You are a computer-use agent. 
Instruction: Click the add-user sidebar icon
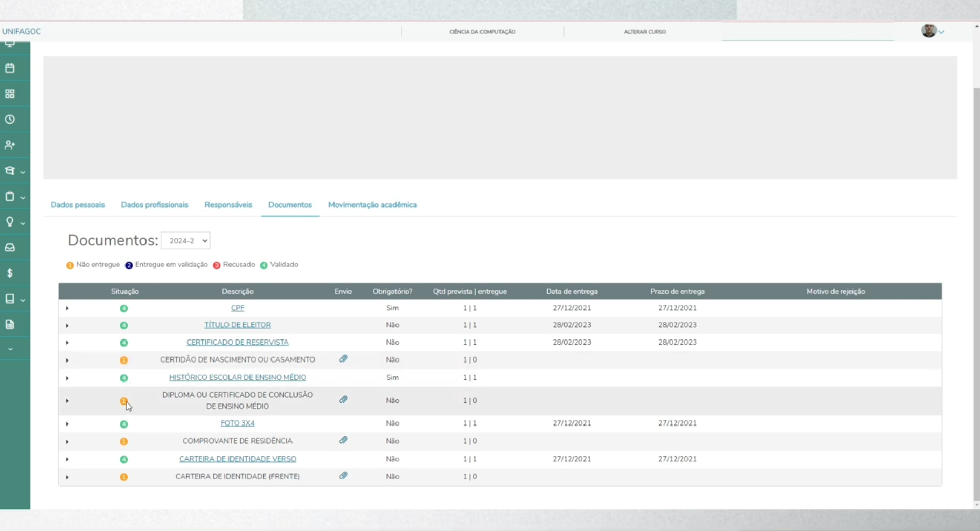[x=10, y=145]
